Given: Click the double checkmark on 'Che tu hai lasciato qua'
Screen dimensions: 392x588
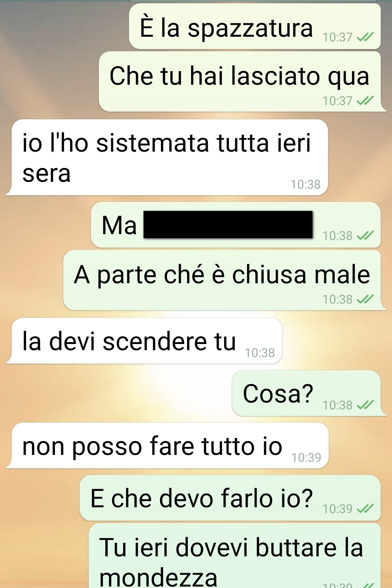Looking at the screenshot, I should (x=365, y=101).
